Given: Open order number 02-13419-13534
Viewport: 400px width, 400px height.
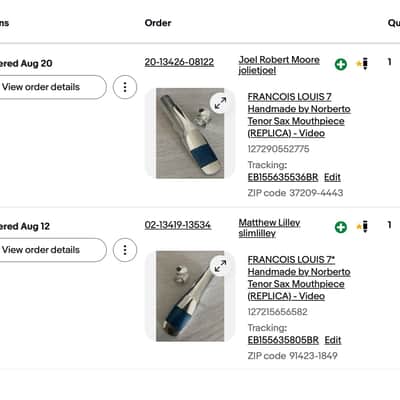Looking at the screenshot, I should pos(178,225).
